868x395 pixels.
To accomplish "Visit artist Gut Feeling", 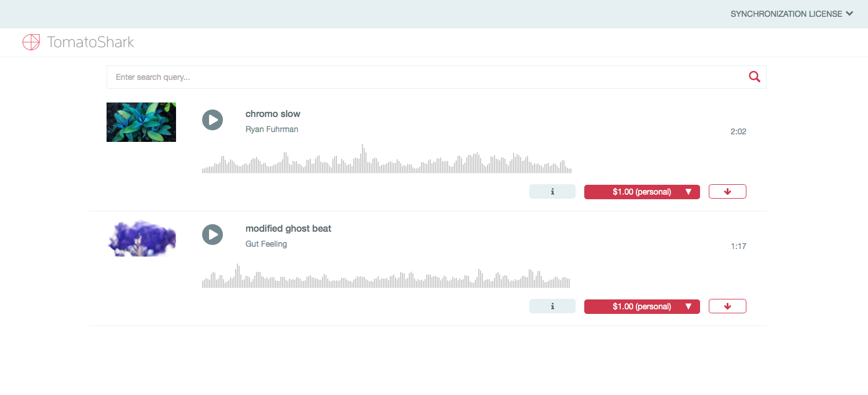I will pos(266,244).
